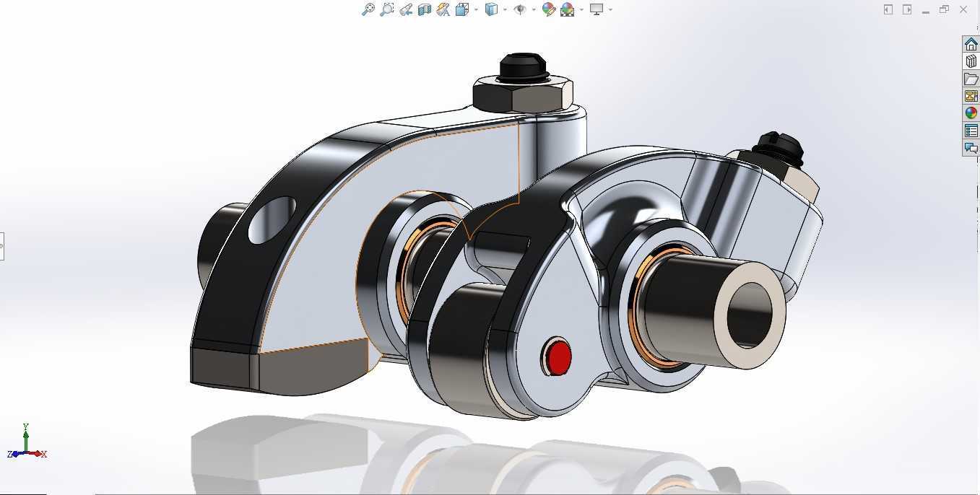Expand the Hide/Show Items dropdown arrow

pyautogui.click(x=534, y=9)
